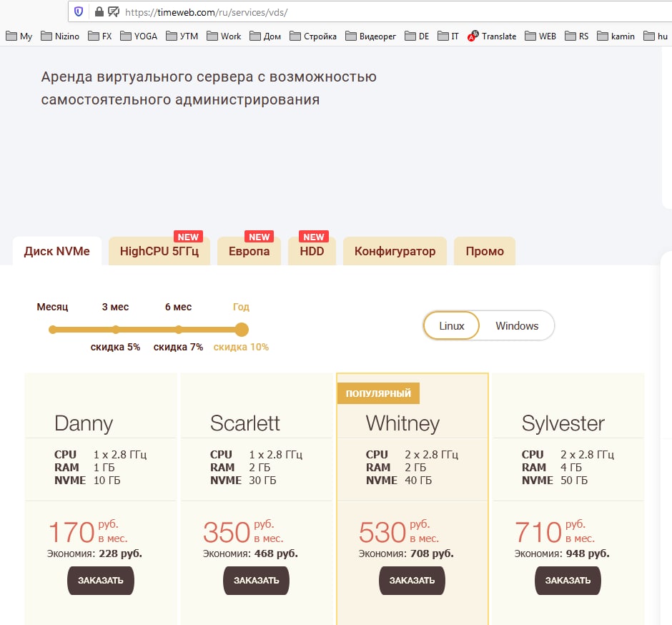
Task: Open the YOGA bookmarks folder
Action: click(139, 36)
